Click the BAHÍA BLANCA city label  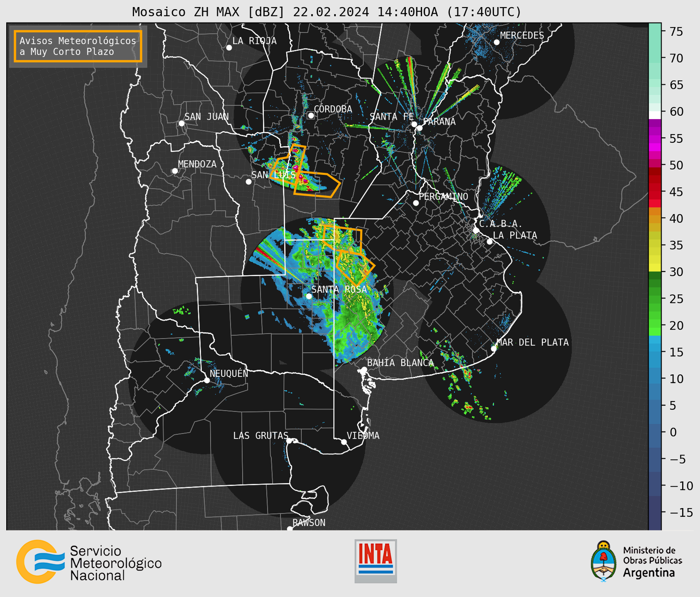pyautogui.click(x=400, y=363)
